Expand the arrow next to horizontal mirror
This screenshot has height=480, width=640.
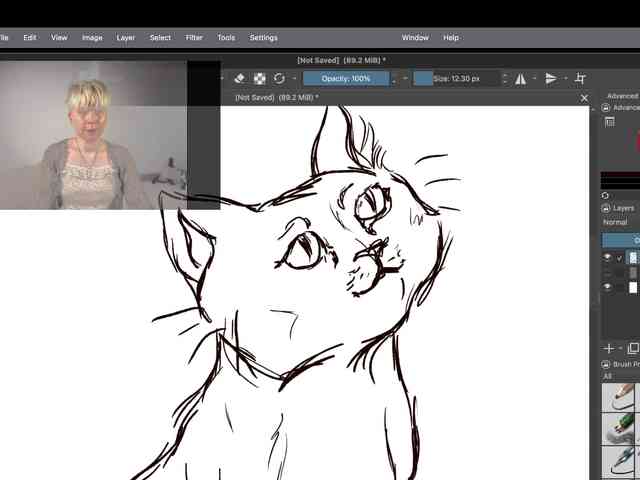click(x=535, y=78)
